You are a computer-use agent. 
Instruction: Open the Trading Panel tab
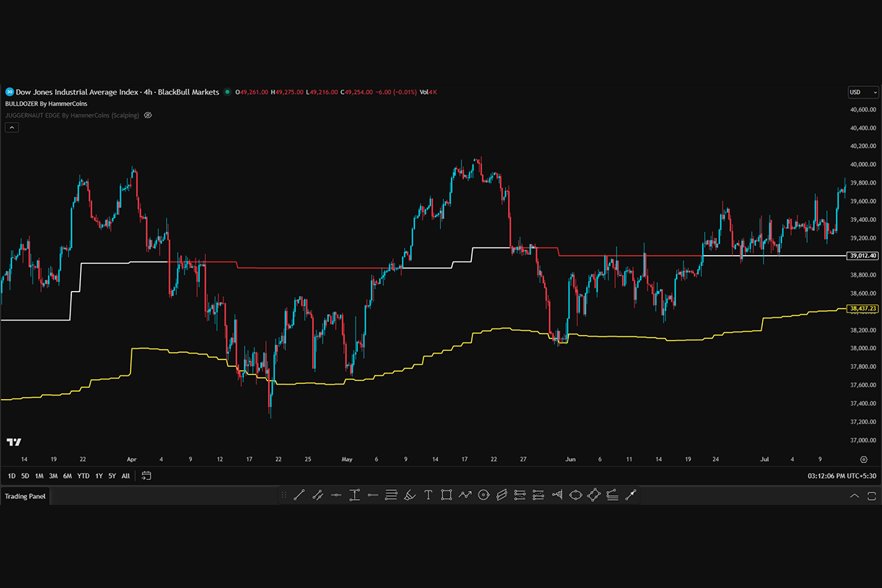tap(25, 496)
